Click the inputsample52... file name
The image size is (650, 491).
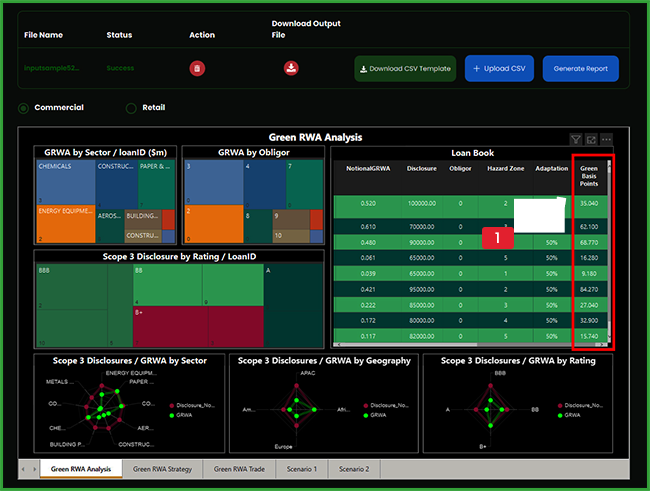(x=51, y=68)
